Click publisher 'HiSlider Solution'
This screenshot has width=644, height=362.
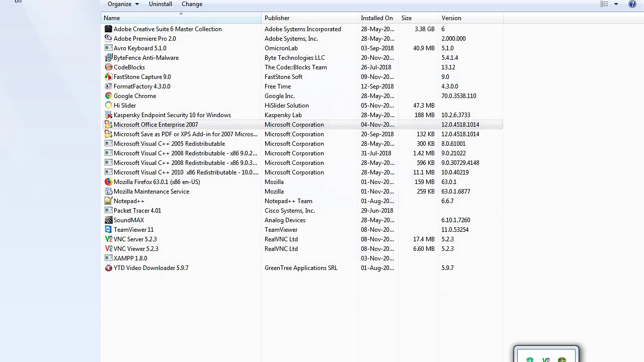(287, 106)
